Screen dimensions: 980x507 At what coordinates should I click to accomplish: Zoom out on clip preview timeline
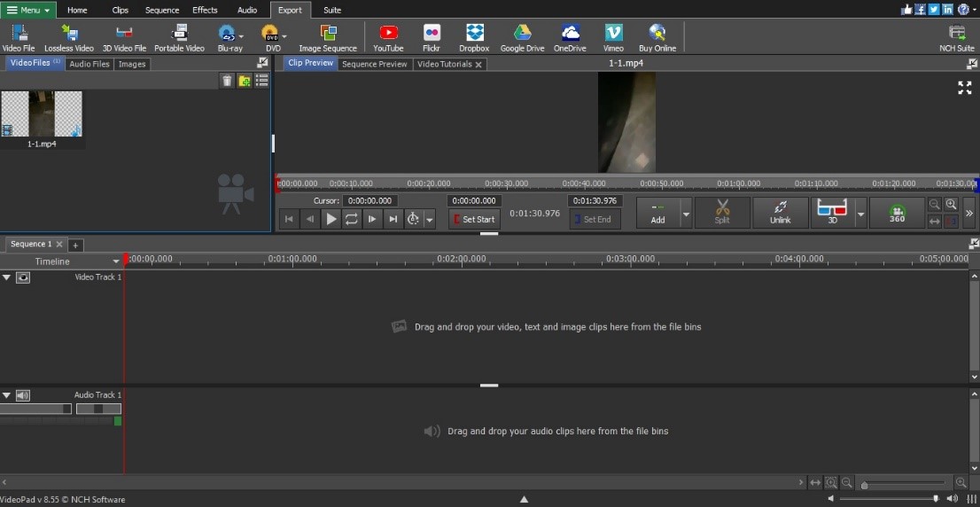(935, 205)
